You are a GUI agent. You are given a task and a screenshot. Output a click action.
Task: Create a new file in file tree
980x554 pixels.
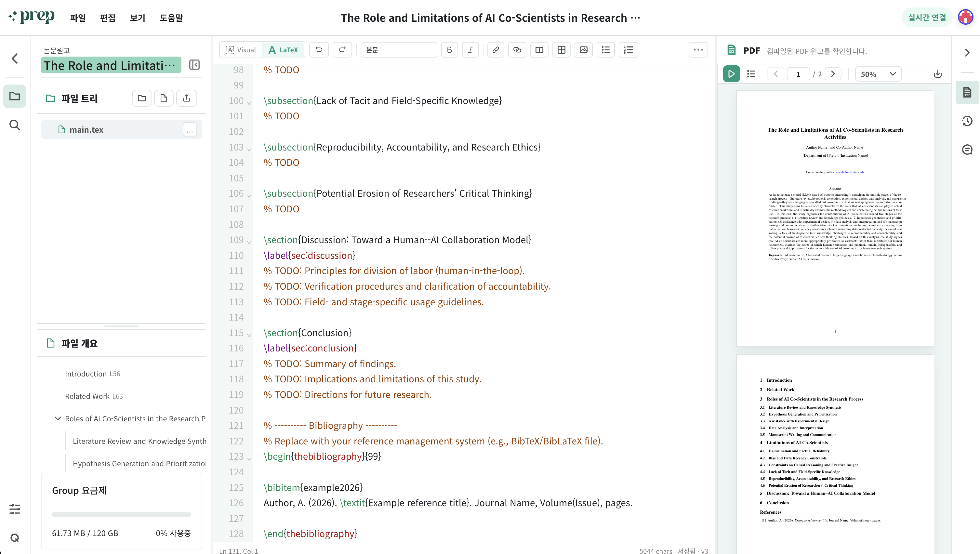pos(164,98)
